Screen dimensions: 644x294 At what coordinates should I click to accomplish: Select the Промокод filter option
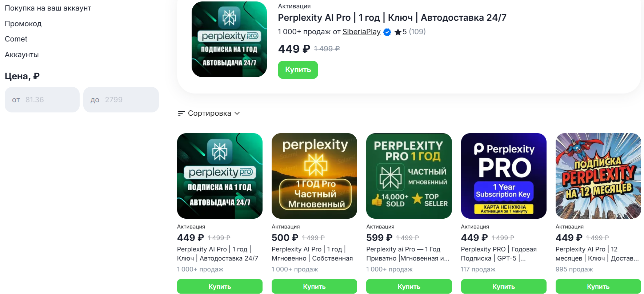pyautogui.click(x=23, y=24)
